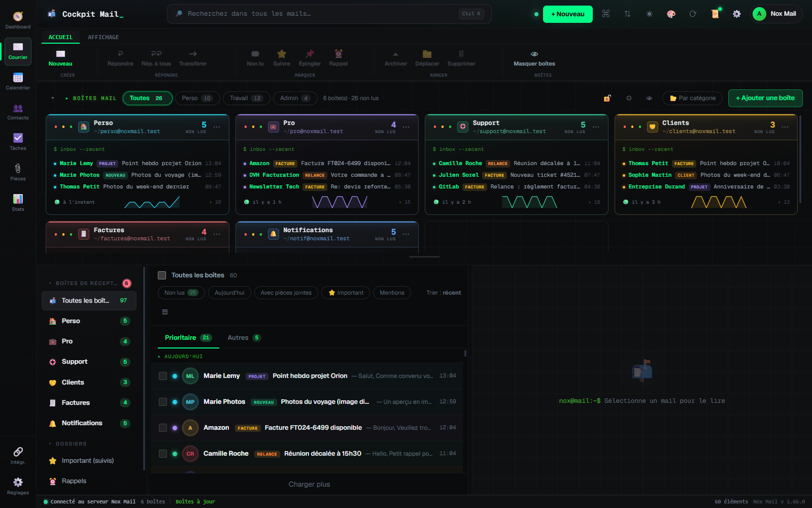Click the Supprimer trash ribbon button

tap(461, 58)
